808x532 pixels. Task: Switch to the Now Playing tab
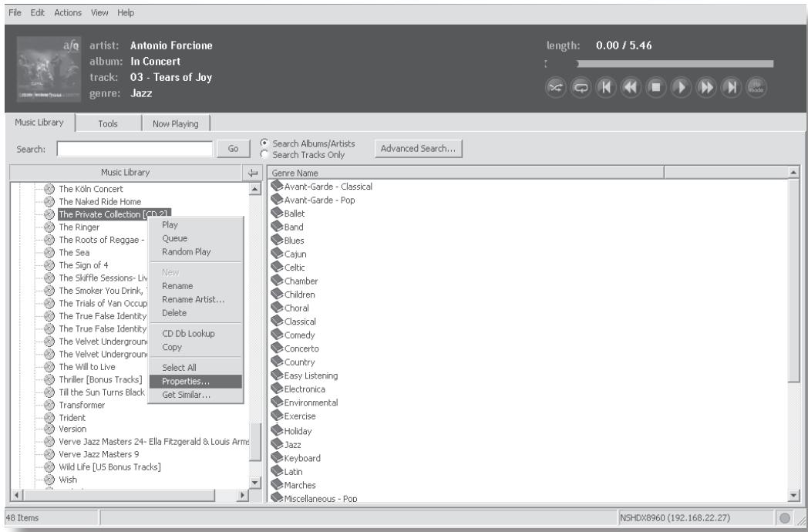(175, 123)
